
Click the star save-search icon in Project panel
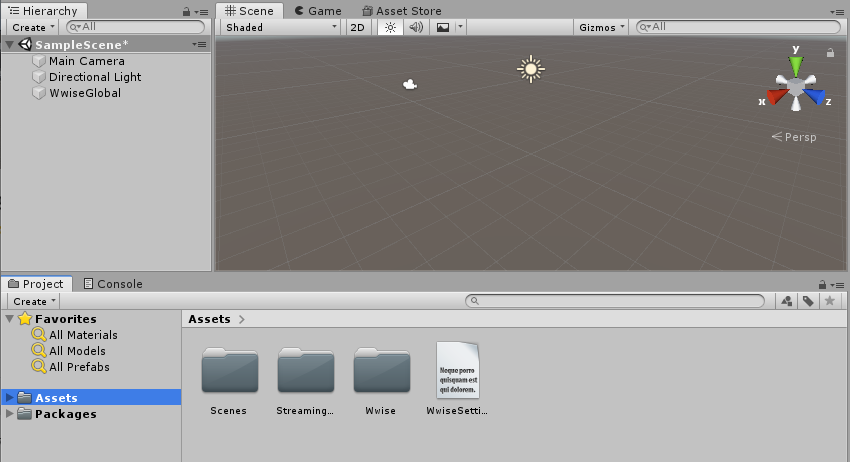829,301
